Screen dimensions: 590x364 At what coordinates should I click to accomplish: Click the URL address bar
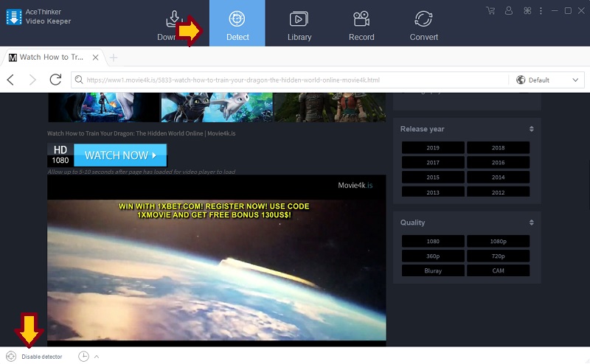point(290,80)
